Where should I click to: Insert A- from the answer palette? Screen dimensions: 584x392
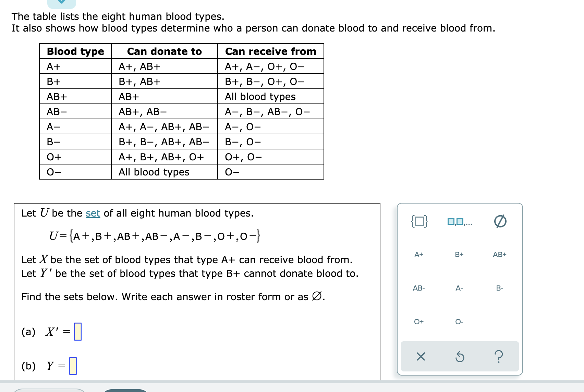click(x=459, y=289)
